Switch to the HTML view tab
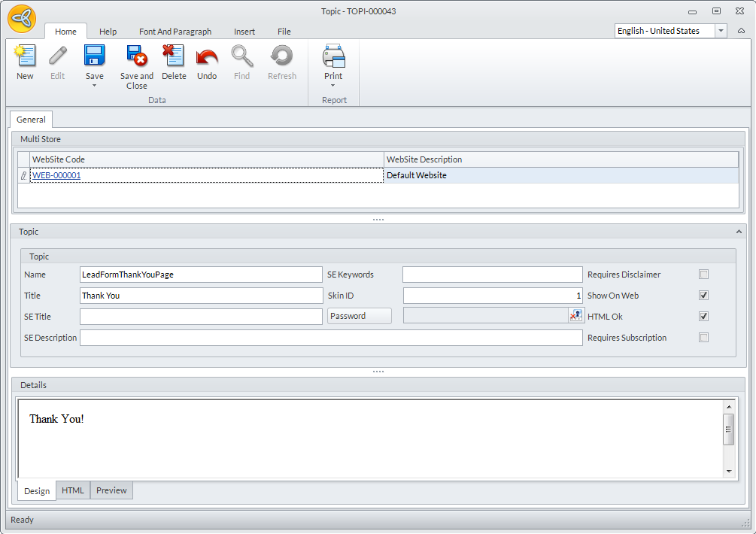Image resolution: width=756 pixels, height=534 pixels. point(73,490)
